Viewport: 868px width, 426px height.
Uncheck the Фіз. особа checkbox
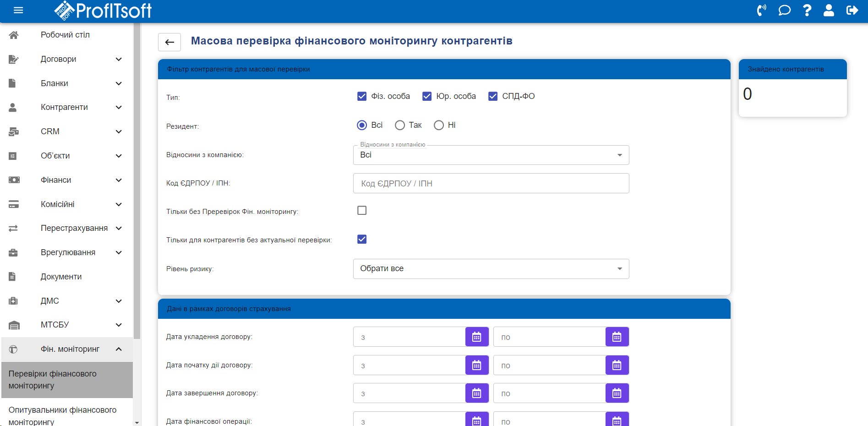tap(362, 96)
